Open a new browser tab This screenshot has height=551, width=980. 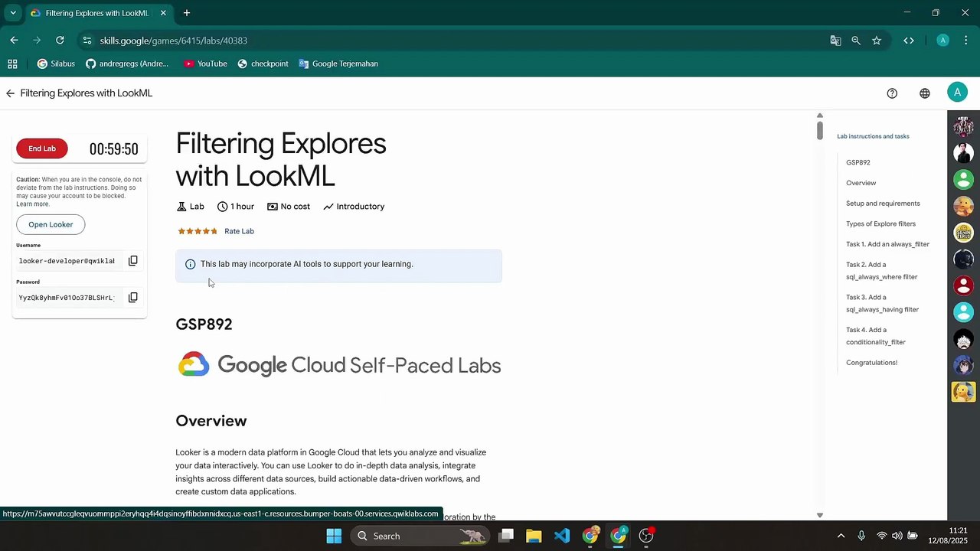click(187, 13)
